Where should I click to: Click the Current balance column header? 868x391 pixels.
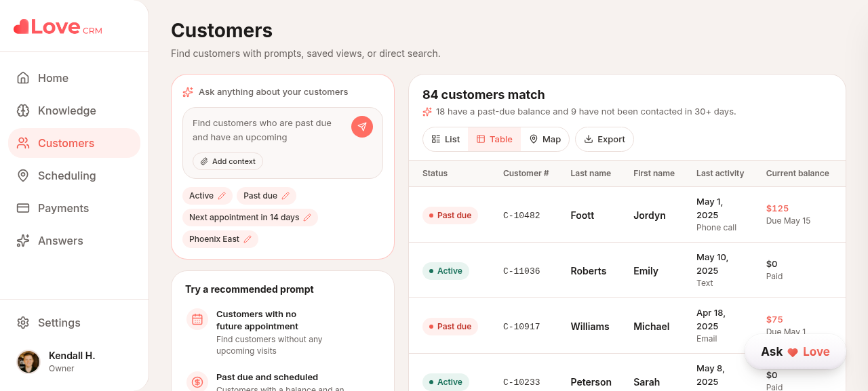pyautogui.click(x=797, y=173)
